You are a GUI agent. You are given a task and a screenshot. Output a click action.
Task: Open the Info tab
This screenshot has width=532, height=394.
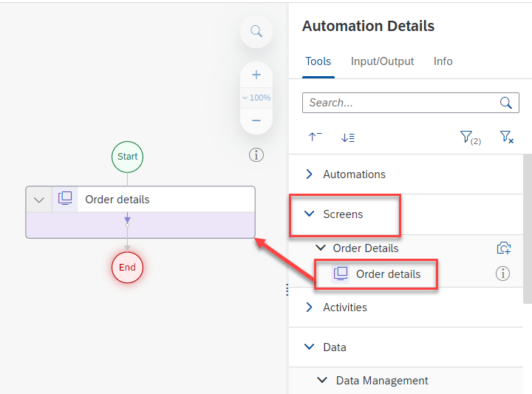point(443,61)
